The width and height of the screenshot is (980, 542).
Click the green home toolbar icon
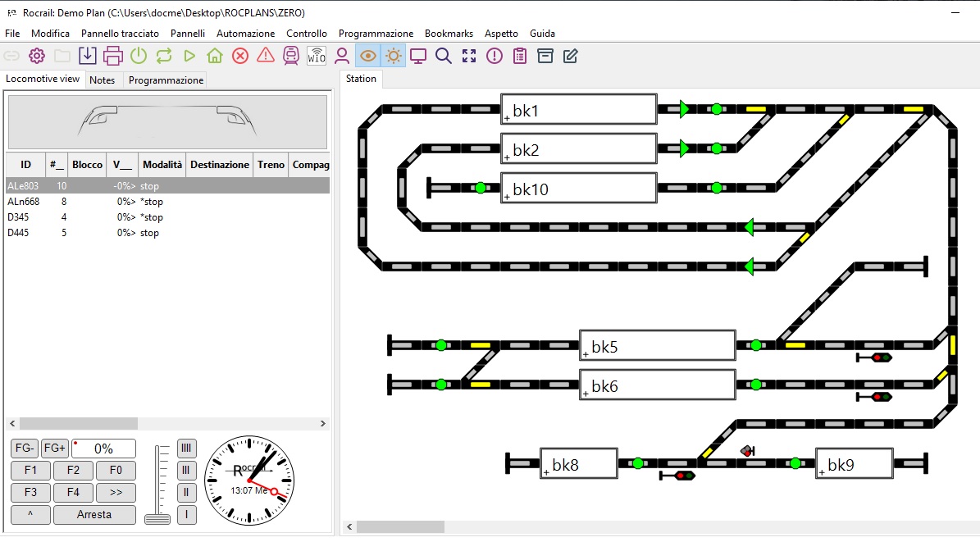pyautogui.click(x=215, y=56)
